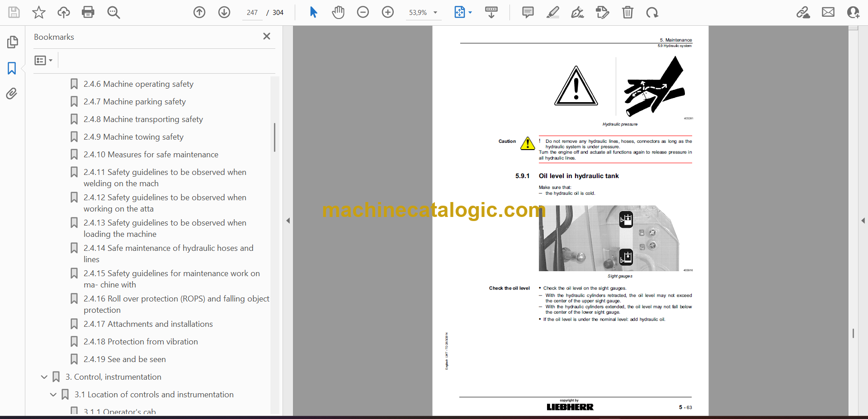868x419 pixels.
Task: Click the bookmarks panel vertical scrollbar
Action: point(274,137)
